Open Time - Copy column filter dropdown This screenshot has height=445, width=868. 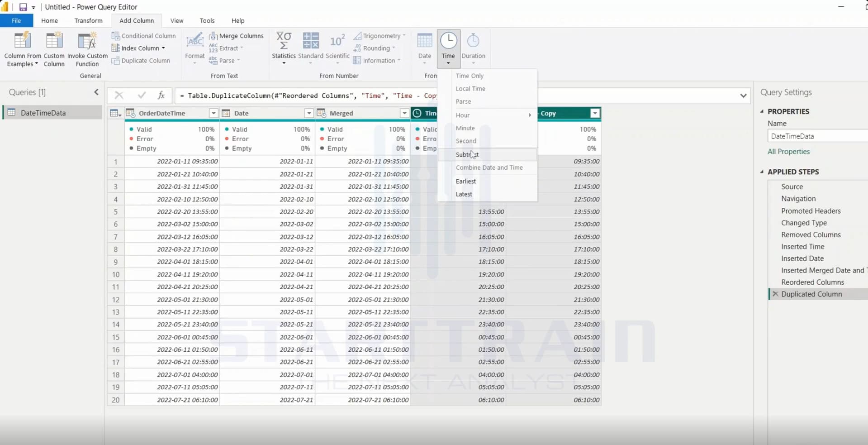[x=595, y=113]
